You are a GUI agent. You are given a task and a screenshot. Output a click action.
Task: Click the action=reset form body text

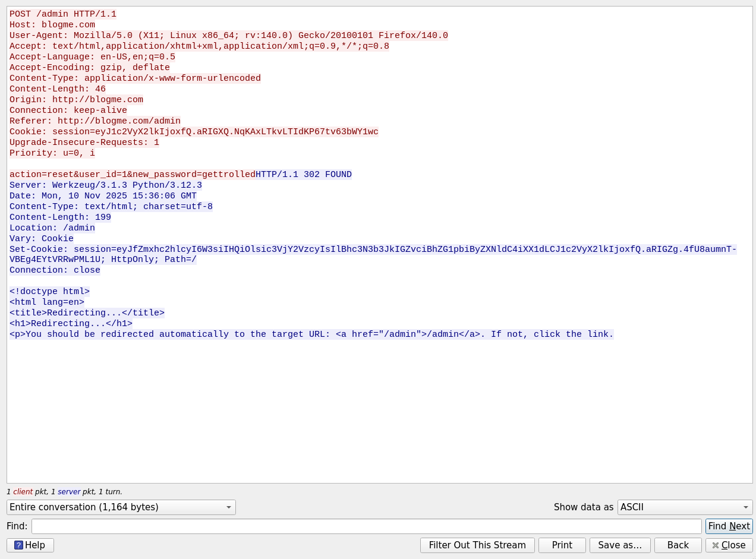pyautogui.click(x=132, y=175)
